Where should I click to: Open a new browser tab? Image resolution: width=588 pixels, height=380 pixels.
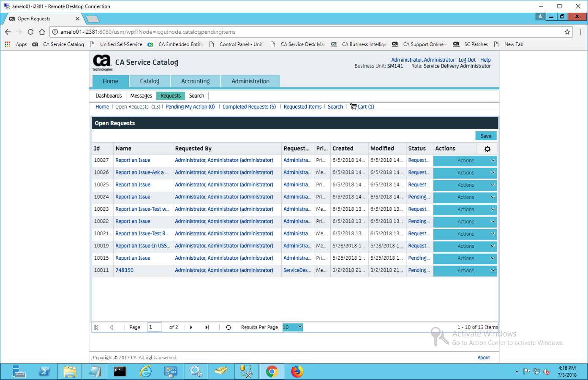click(x=92, y=19)
